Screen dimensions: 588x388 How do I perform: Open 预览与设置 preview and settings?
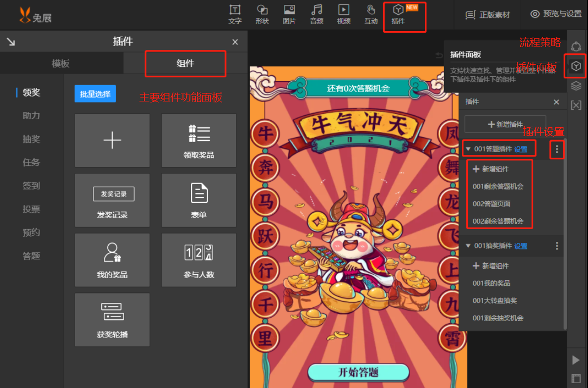556,14
